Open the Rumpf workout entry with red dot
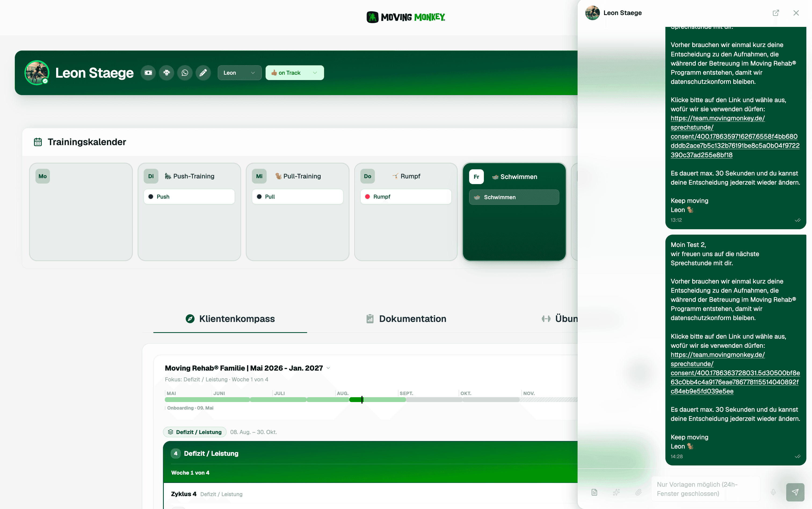This screenshot has height=509, width=812. (406, 197)
